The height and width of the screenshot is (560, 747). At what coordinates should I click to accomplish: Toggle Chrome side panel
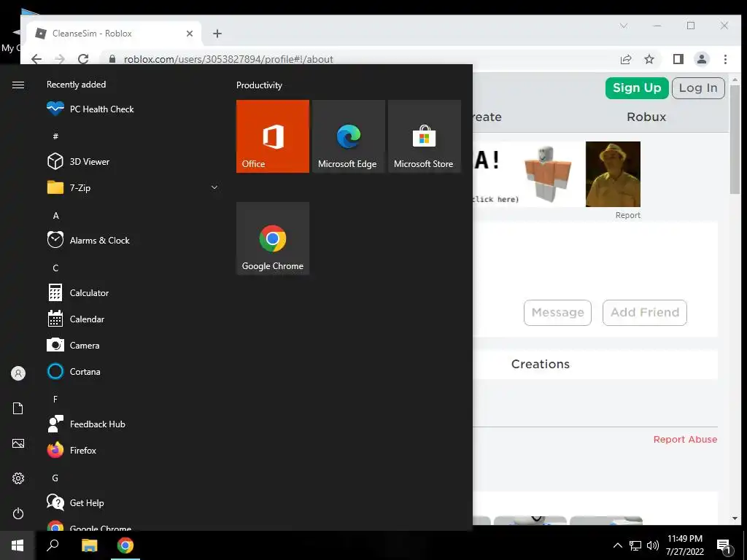678,59
